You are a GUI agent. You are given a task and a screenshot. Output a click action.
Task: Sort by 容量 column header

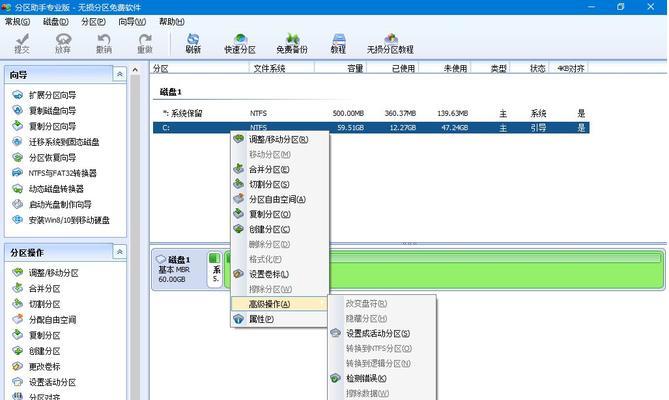340,68
